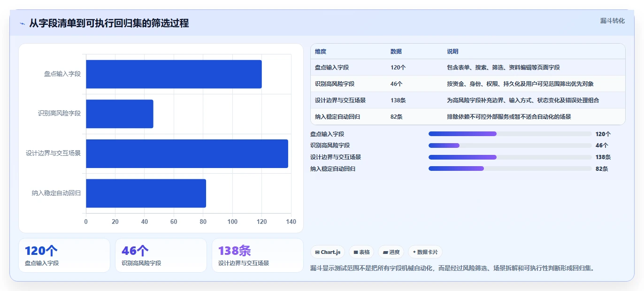Click the 20 tick on the chart axis
The image size is (644, 291).
(x=115, y=222)
